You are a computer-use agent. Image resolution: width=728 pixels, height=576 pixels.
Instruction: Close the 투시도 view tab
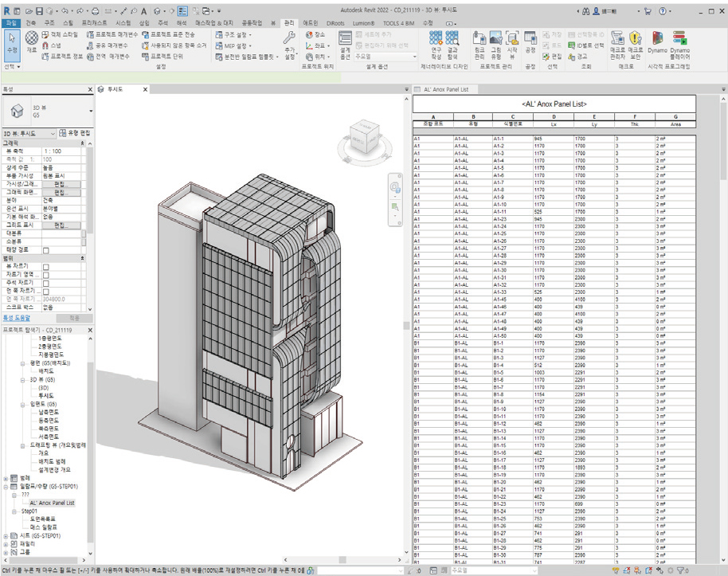tap(145, 89)
